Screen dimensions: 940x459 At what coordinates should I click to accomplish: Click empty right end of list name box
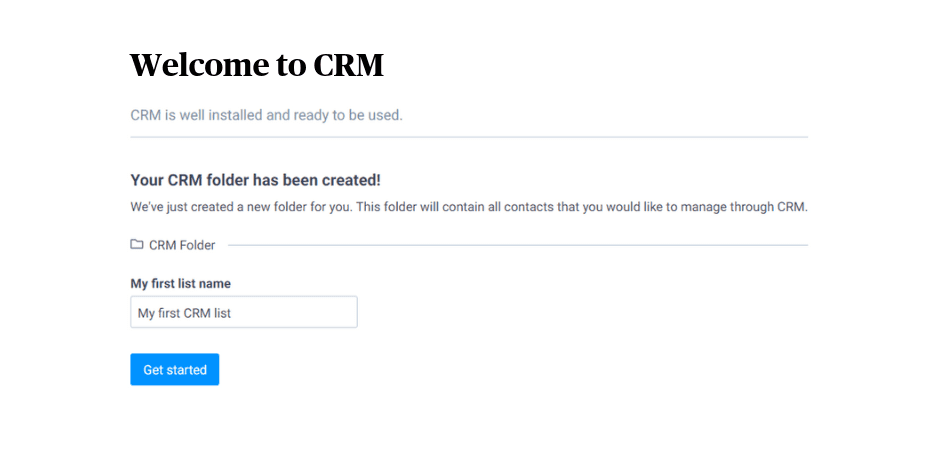[324, 312]
